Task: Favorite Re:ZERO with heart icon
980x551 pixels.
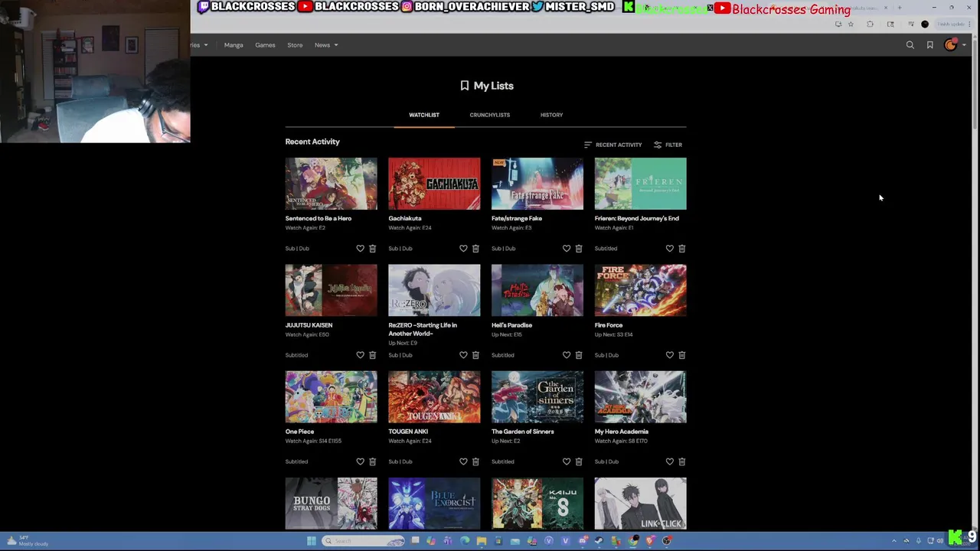Action: click(x=463, y=355)
